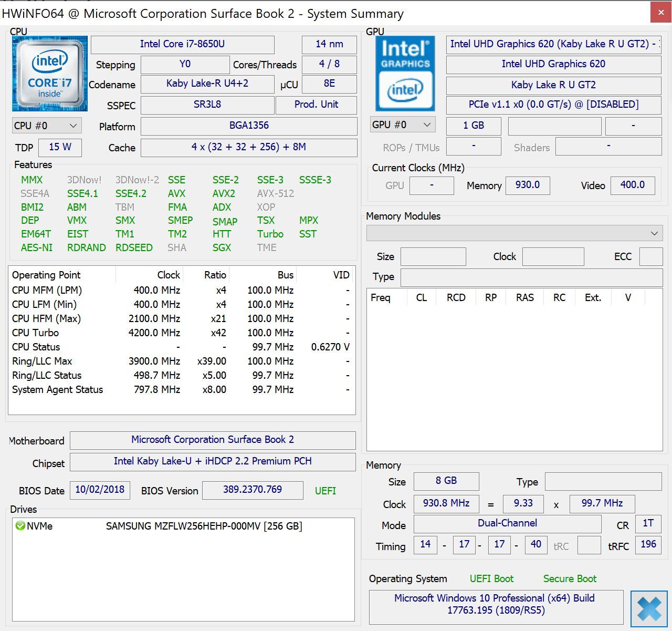The height and width of the screenshot is (631, 672).
Task: Click the Dual-Channel memory mode field
Action: coord(507,523)
